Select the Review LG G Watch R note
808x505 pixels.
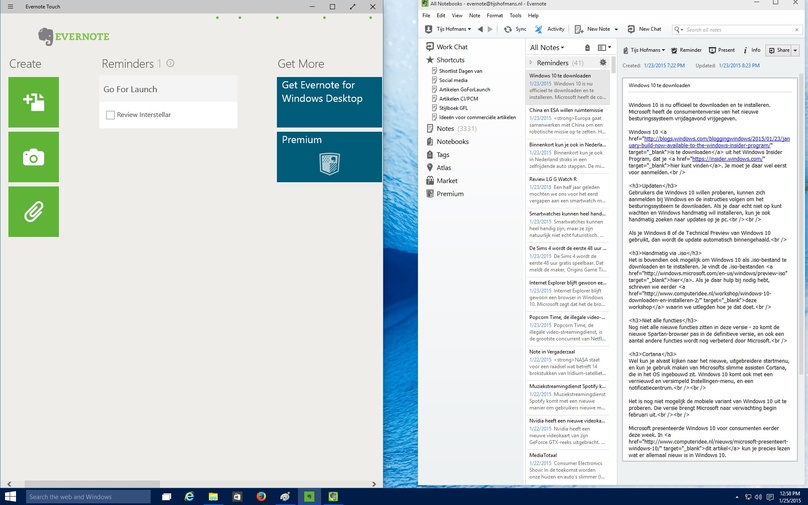(567, 191)
